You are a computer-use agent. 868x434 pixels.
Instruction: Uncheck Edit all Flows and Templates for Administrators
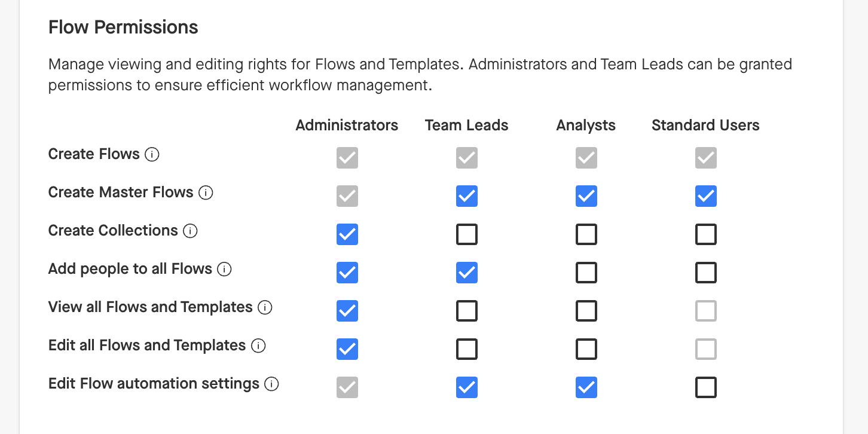(347, 349)
